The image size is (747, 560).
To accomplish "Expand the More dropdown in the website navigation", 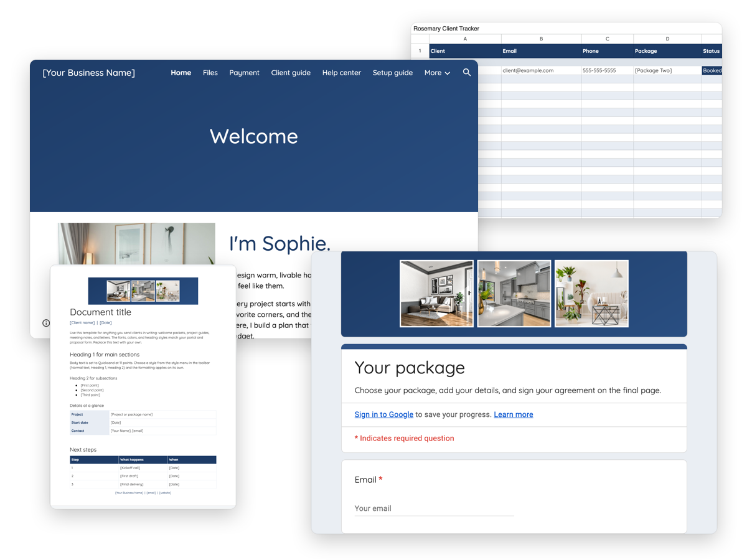I will coord(437,73).
